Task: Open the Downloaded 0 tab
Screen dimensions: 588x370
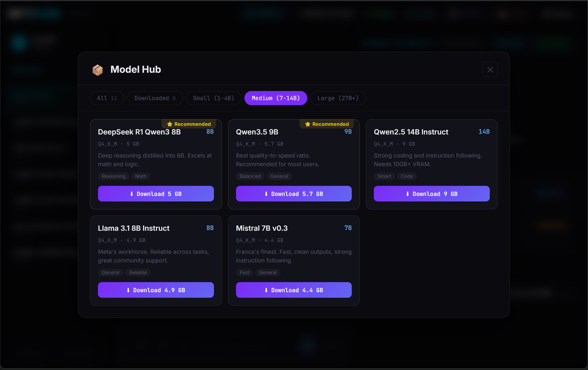Action: 155,98
